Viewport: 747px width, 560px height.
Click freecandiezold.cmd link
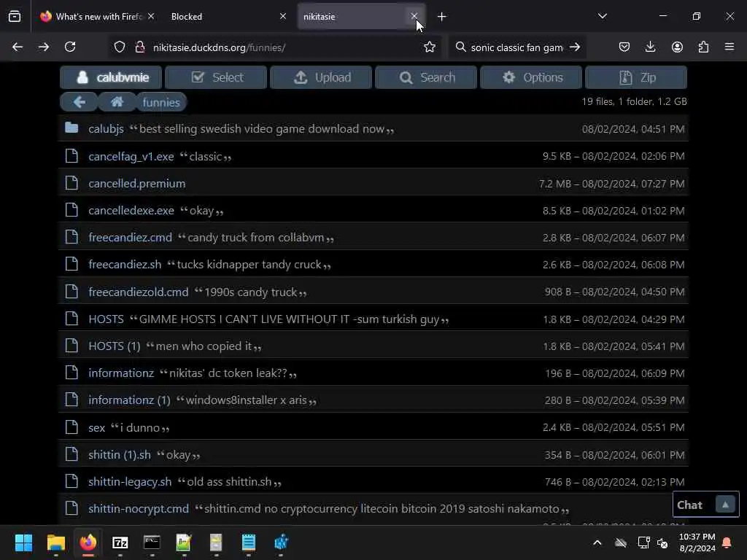(x=138, y=292)
